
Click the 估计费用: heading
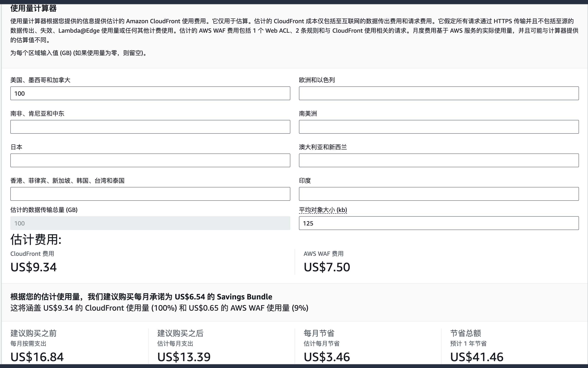[36, 239]
